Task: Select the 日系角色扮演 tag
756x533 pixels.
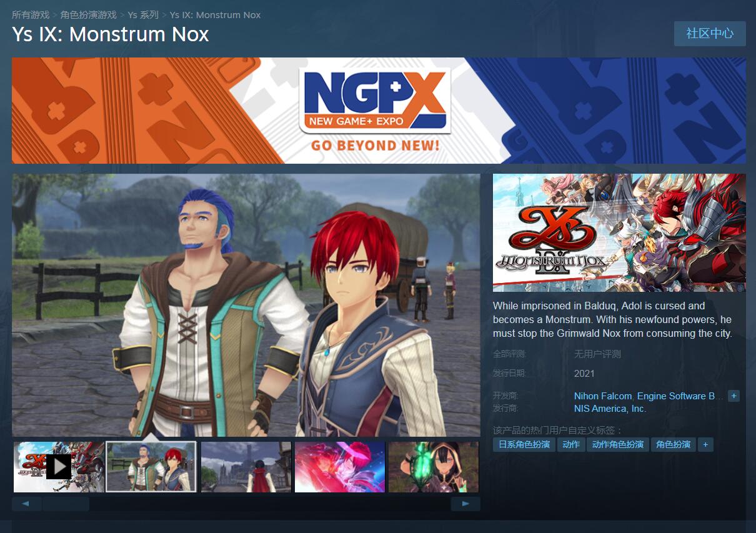Action: (x=524, y=445)
